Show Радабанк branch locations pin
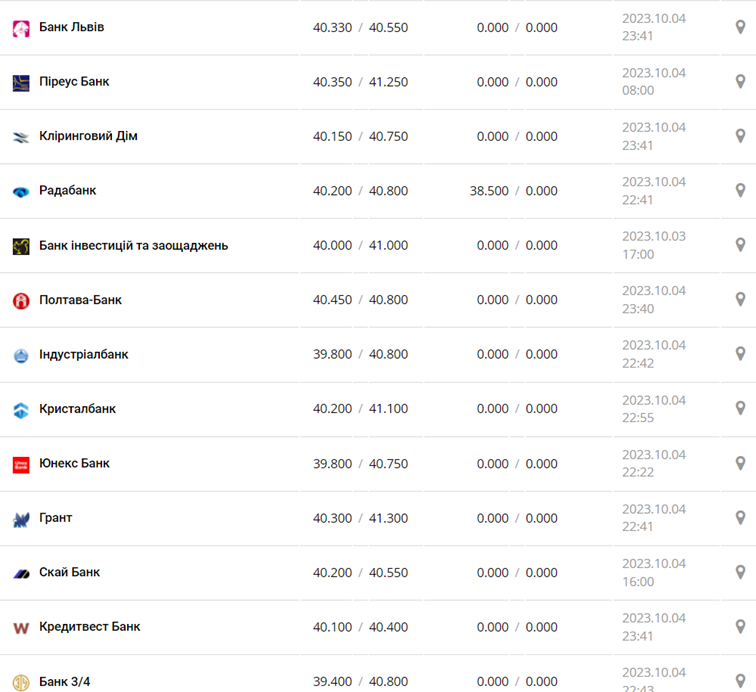 point(741,190)
